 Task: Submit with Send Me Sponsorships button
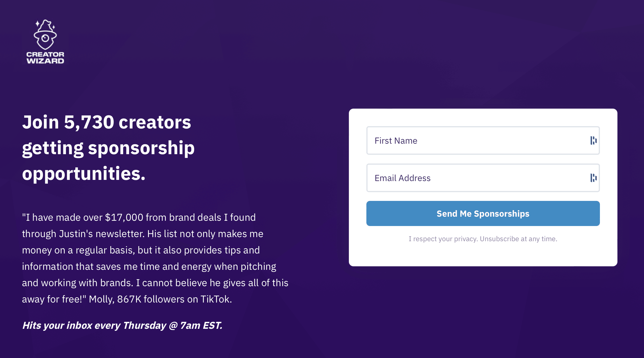(x=483, y=213)
